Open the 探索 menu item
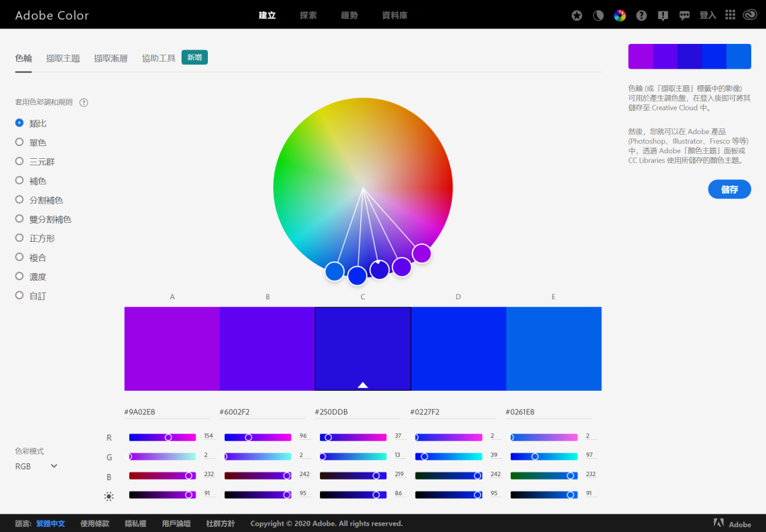 308,15
